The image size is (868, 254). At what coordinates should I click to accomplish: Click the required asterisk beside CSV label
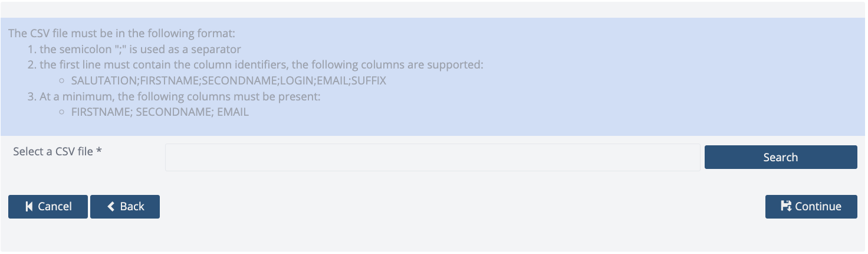tap(99, 151)
